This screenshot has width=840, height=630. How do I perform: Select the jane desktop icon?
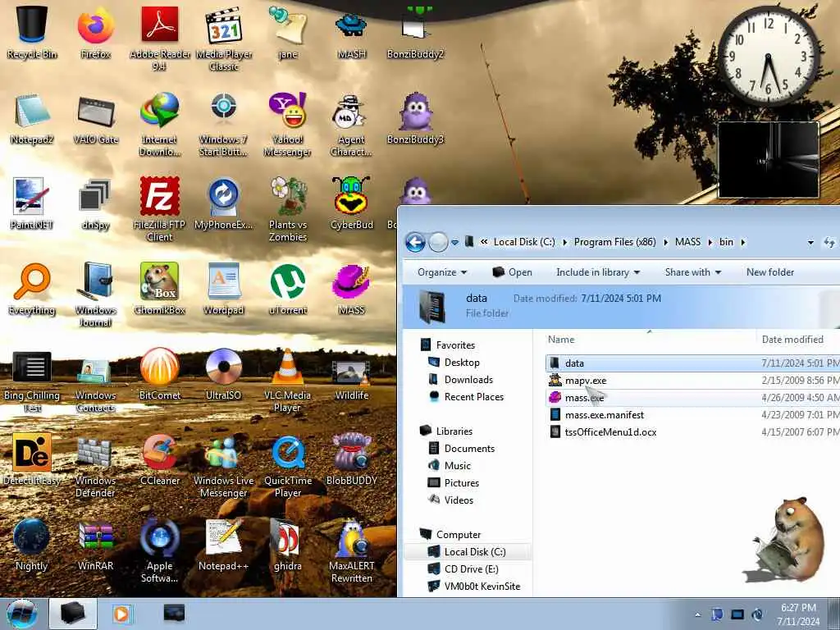(x=288, y=32)
